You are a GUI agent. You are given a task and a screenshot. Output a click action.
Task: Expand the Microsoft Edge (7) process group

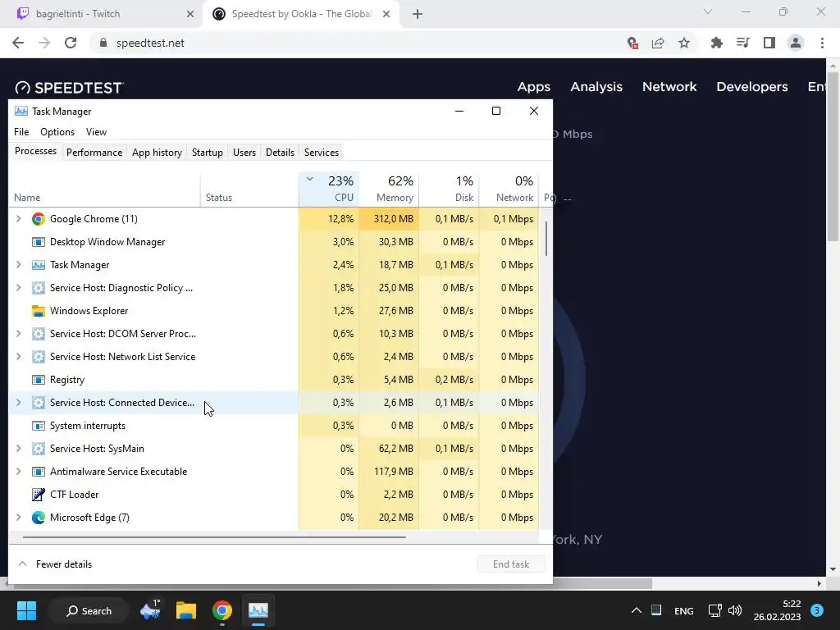click(19, 518)
